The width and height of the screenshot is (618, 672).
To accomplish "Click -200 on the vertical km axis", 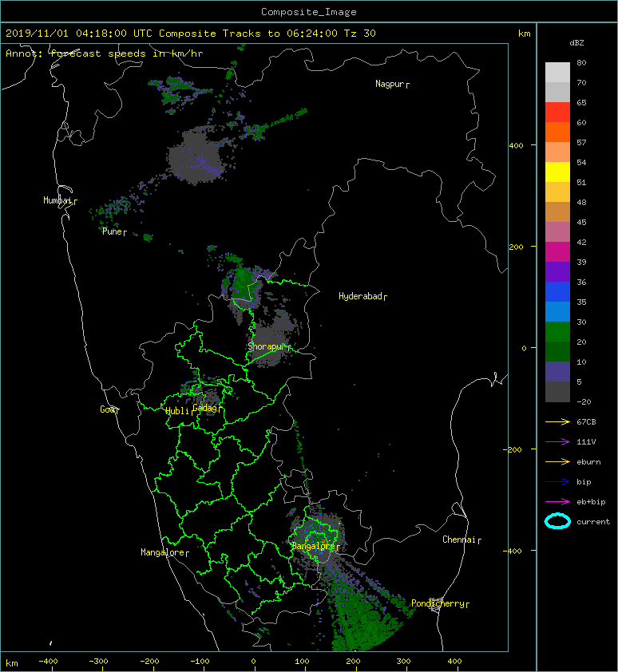I will tap(513, 449).
